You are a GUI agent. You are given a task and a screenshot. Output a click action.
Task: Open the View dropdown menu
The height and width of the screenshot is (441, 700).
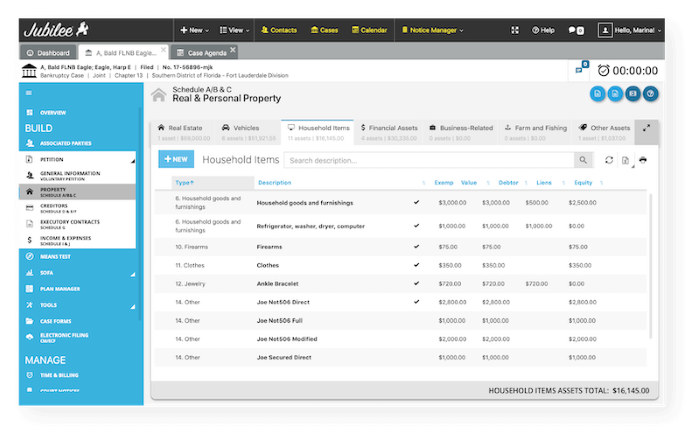click(234, 30)
